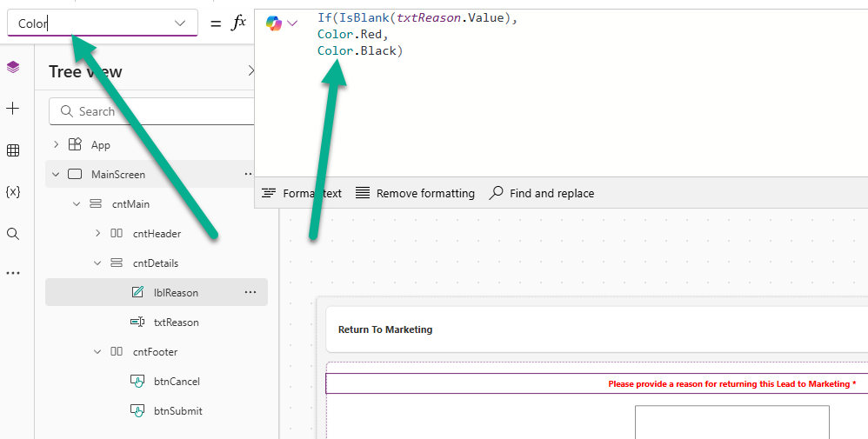Click Format text button
Image resolution: width=868 pixels, height=439 pixels.
[302, 193]
